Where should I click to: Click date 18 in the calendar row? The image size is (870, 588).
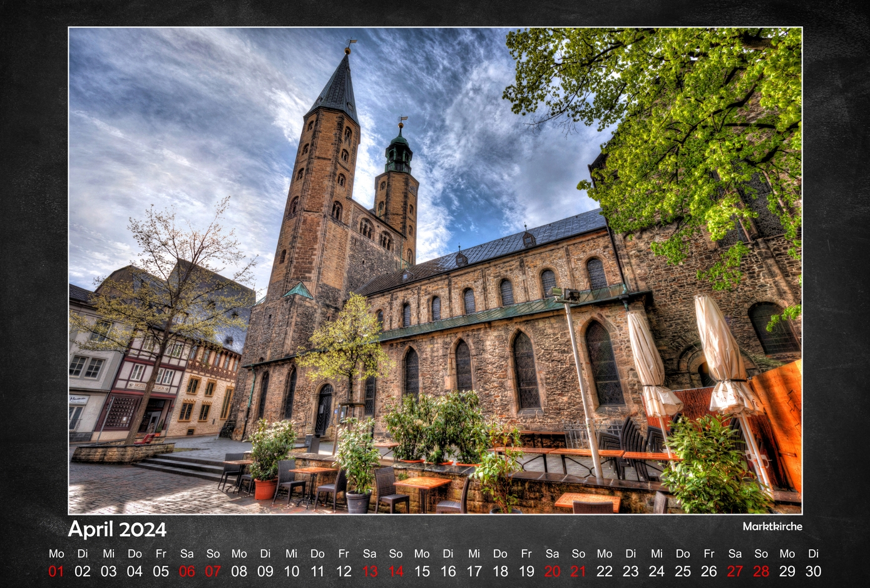pos(500,570)
